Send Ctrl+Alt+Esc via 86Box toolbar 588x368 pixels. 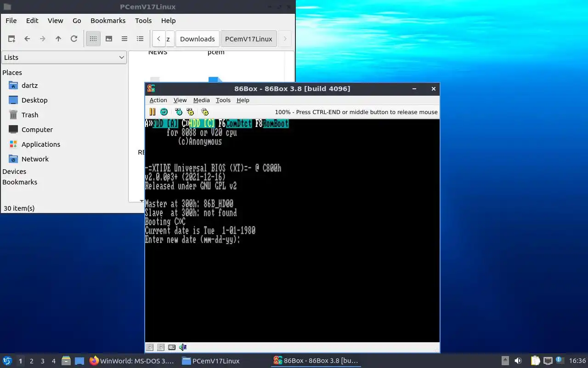pos(190,112)
